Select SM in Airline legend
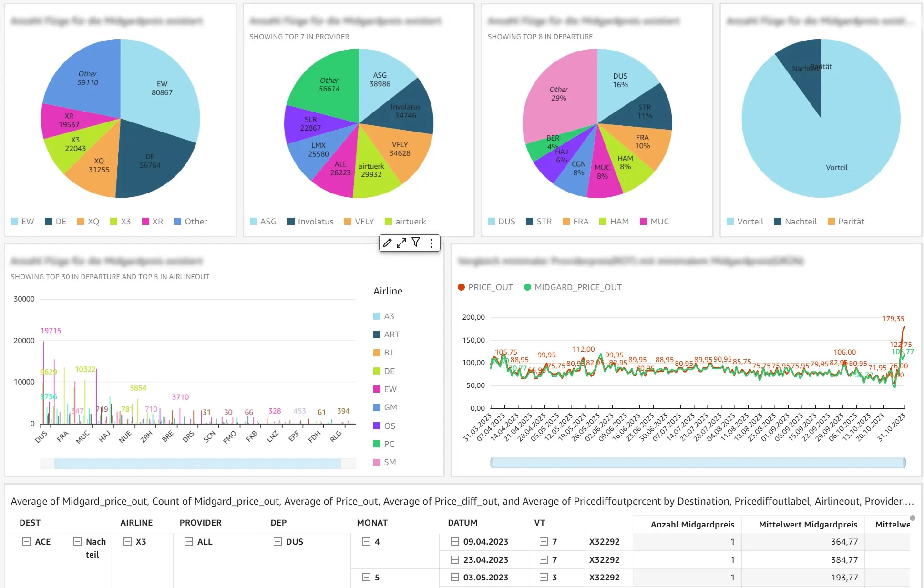Viewport: 924px width, 588px height. click(x=385, y=462)
